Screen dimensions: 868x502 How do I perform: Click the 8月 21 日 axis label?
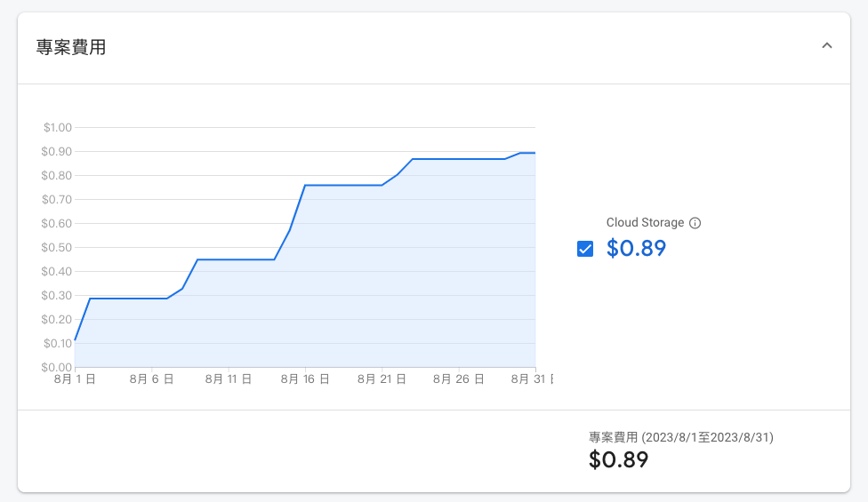coord(382,379)
